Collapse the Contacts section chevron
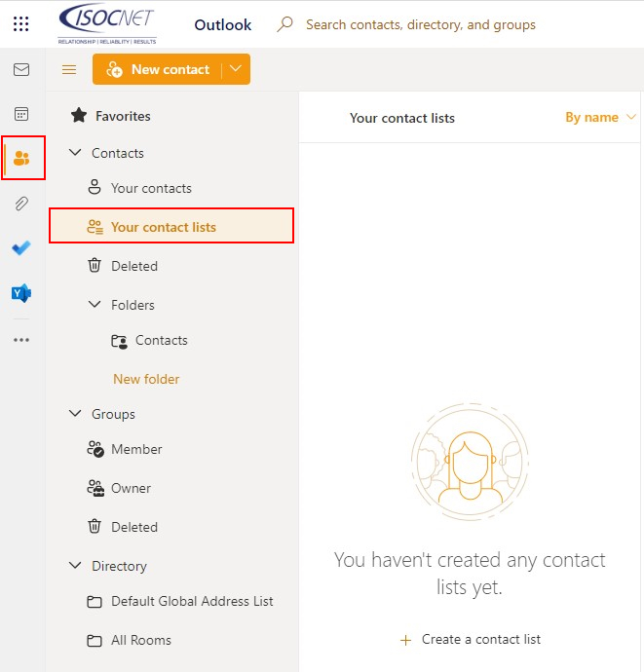 75,153
